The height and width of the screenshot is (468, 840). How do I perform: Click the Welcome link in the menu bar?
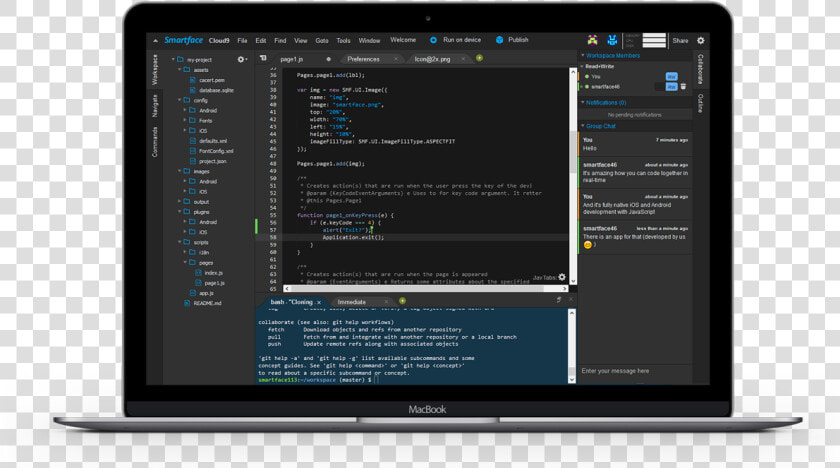pos(403,40)
